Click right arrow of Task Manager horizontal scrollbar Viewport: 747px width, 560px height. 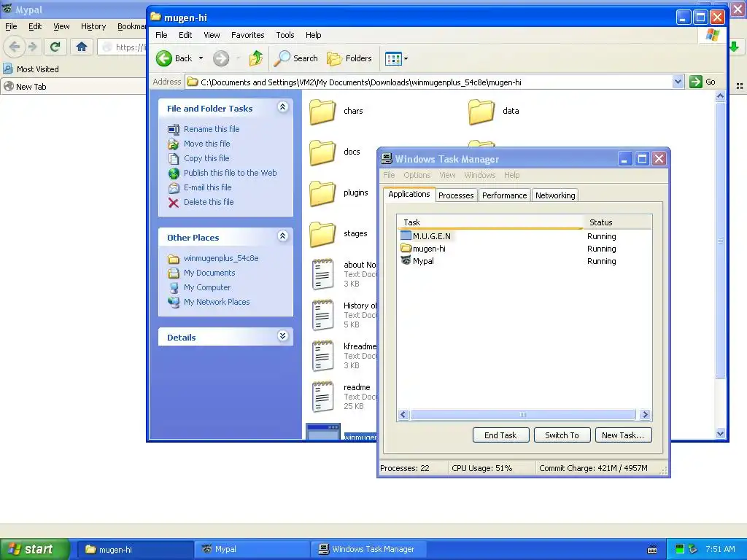click(645, 415)
